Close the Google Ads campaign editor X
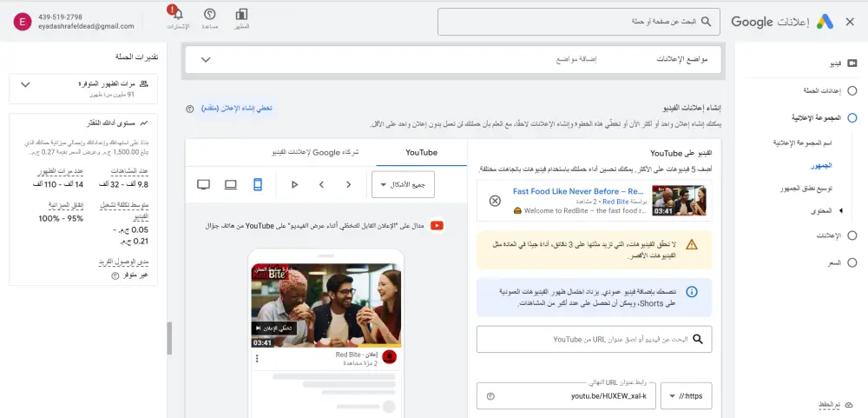Image resolution: width=868 pixels, height=418 pixels. pyautogui.click(x=850, y=22)
